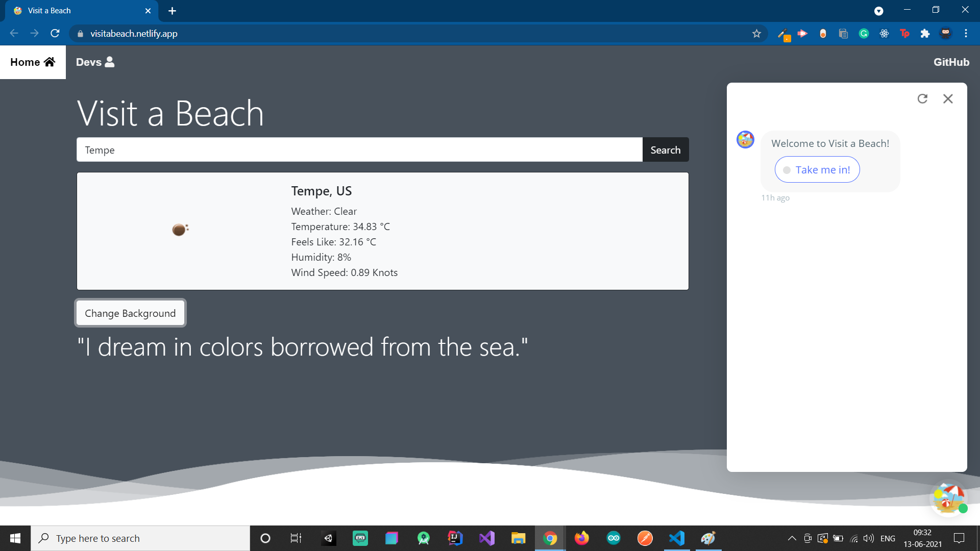
Task: Open the GitHub link in navbar
Action: point(951,62)
